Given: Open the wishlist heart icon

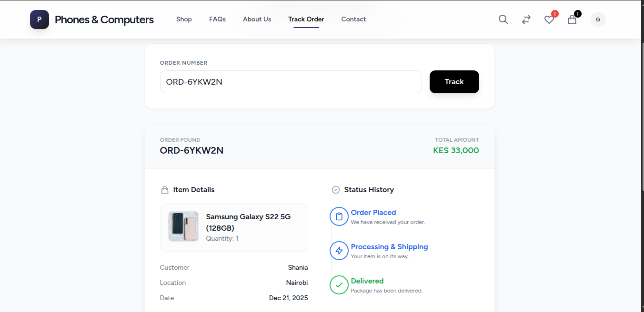Looking at the screenshot, I should click(x=549, y=19).
